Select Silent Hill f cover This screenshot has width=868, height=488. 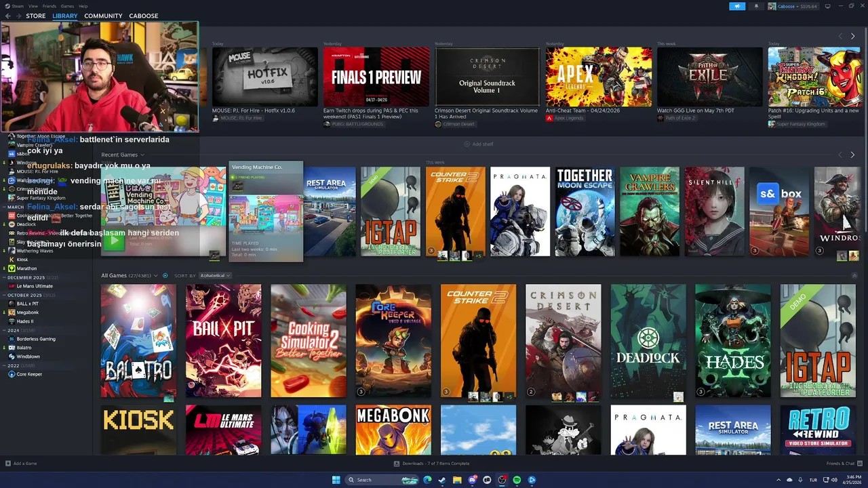(x=715, y=211)
